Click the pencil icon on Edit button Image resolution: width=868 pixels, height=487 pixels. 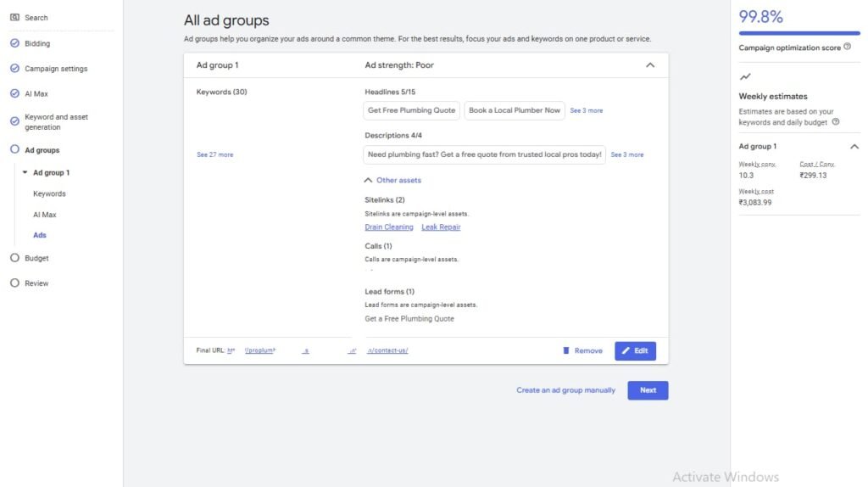(x=626, y=350)
